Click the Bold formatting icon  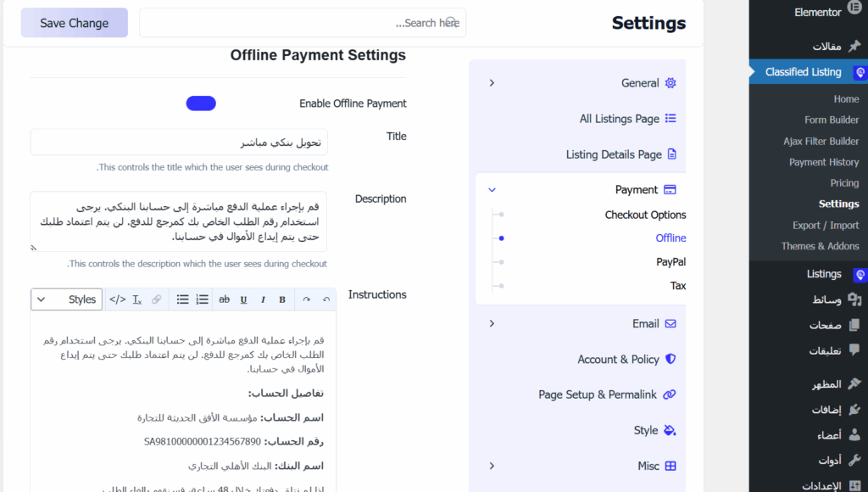tap(282, 299)
